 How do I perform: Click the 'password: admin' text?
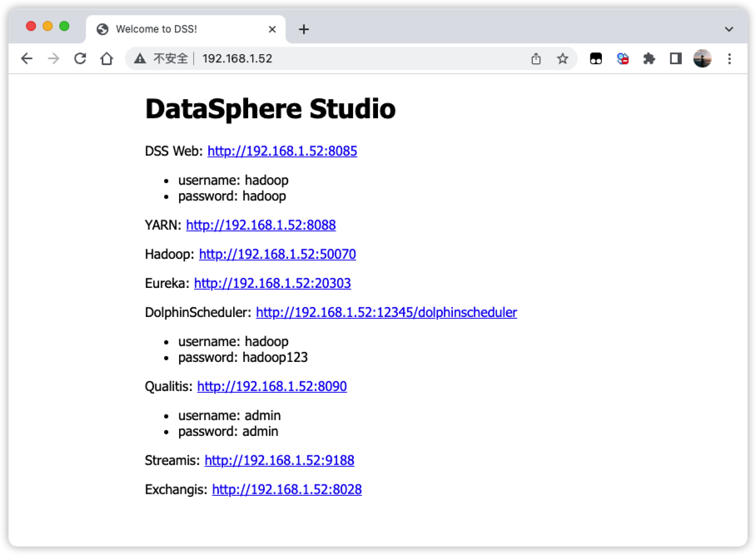pos(228,431)
